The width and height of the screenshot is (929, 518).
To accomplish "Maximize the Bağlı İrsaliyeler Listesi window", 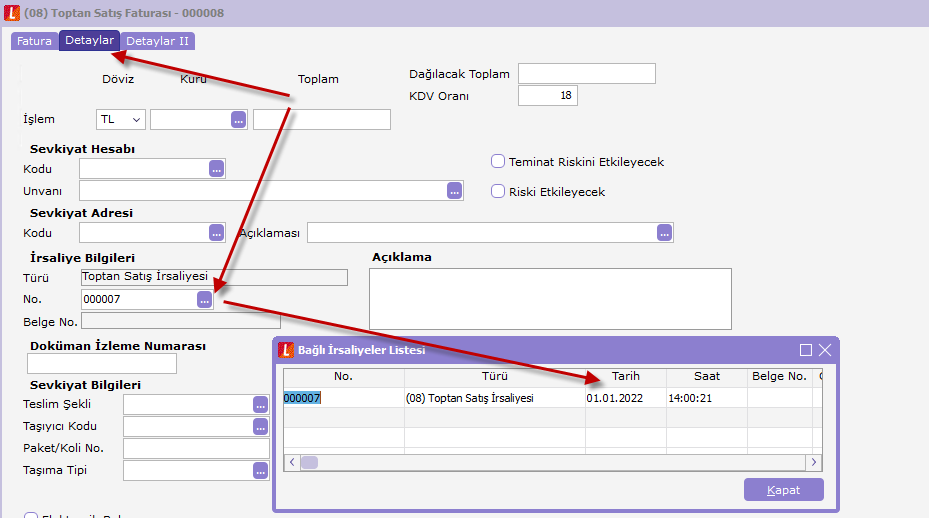I will pos(806,350).
